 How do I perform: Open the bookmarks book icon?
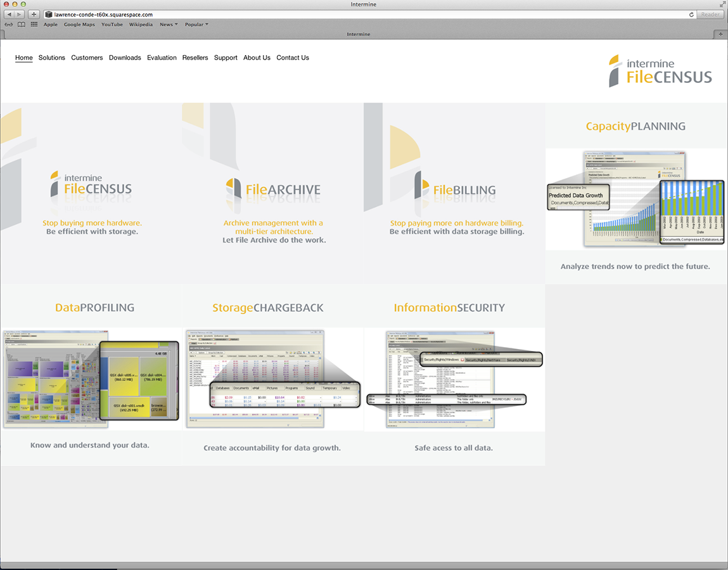coord(22,25)
